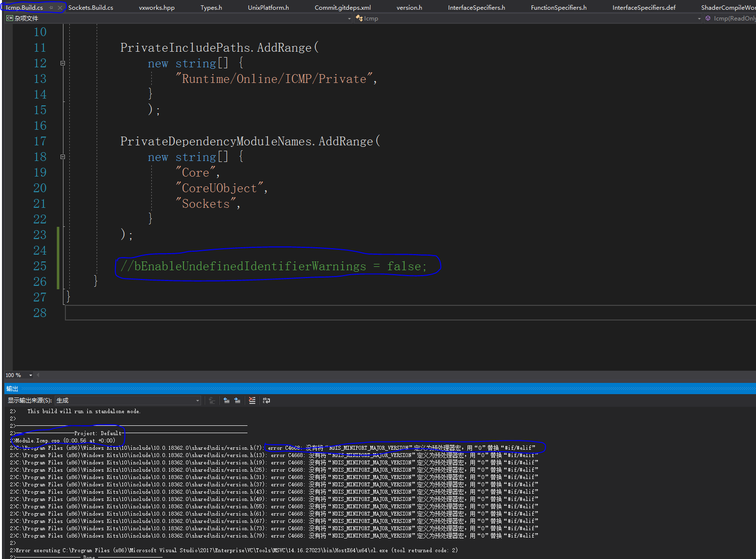Click the Icmp(ReadOnly) member dropdown
This screenshot has height=559, width=756.
pos(730,19)
